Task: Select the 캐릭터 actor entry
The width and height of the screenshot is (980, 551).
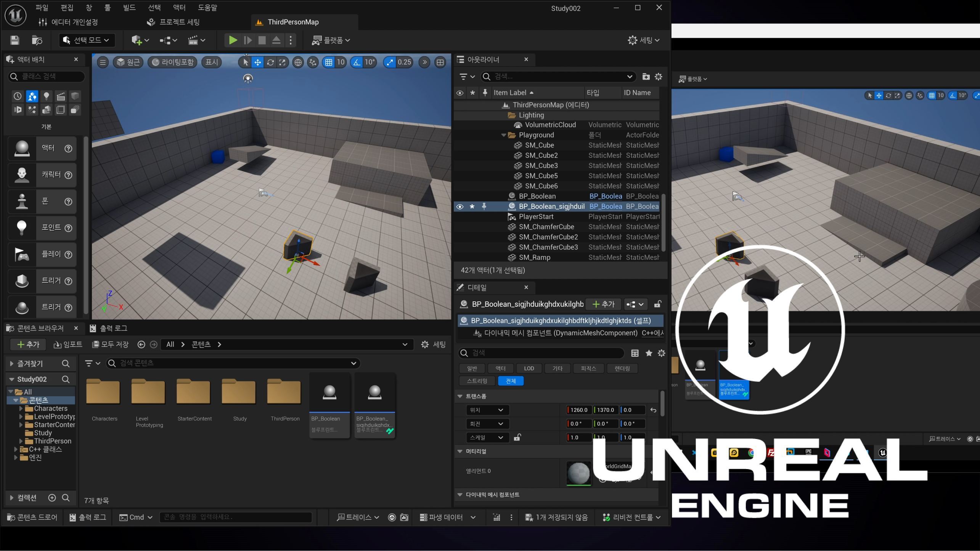Action: pyautogui.click(x=42, y=175)
